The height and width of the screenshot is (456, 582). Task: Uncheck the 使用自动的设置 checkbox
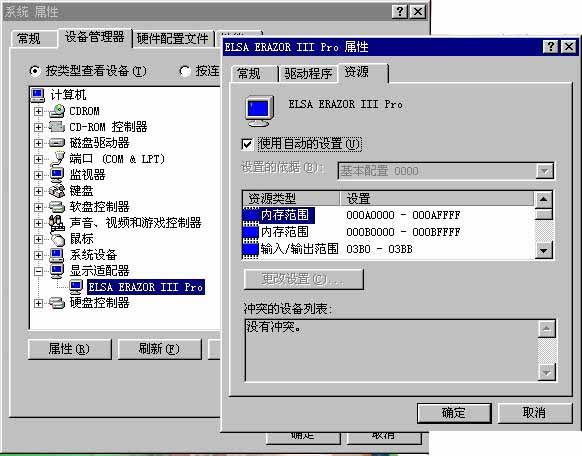(247, 144)
